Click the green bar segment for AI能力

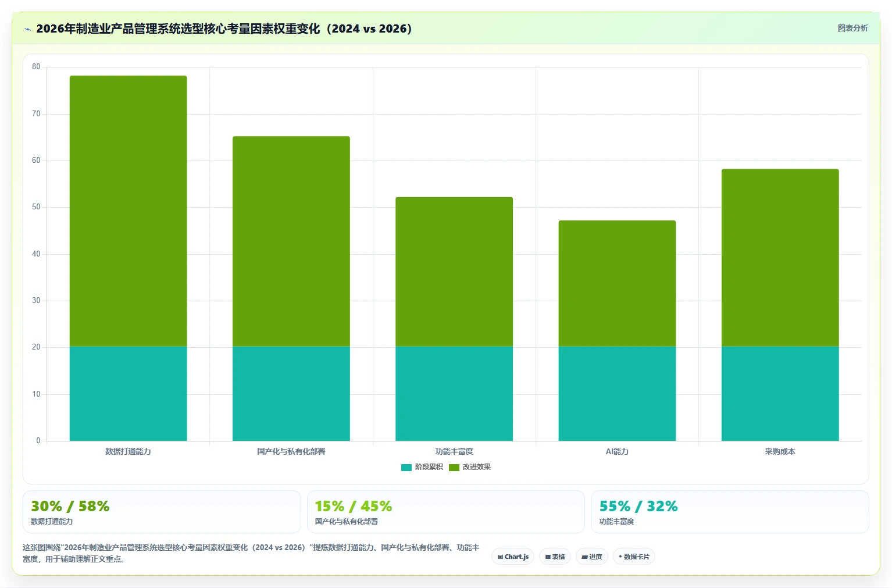617,284
